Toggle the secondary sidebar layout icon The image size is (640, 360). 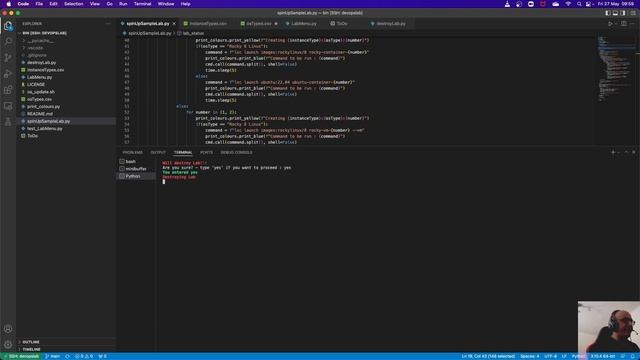pyautogui.click(x=623, y=13)
